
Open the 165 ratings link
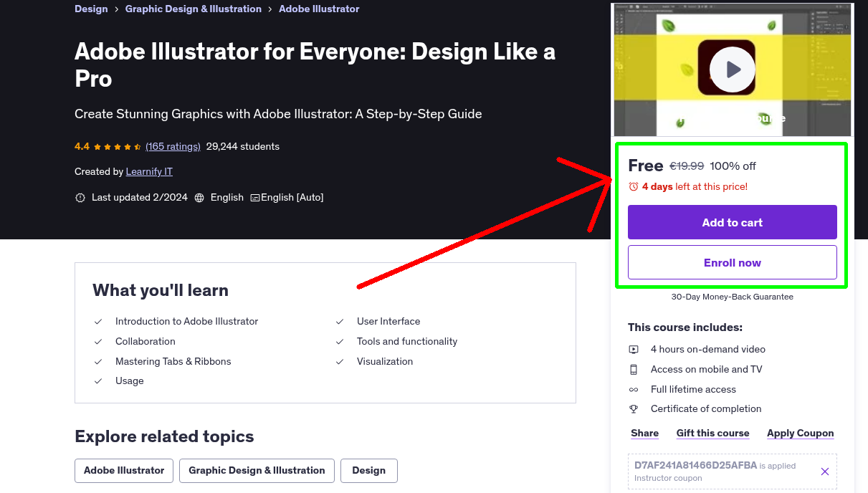(173, 147)
